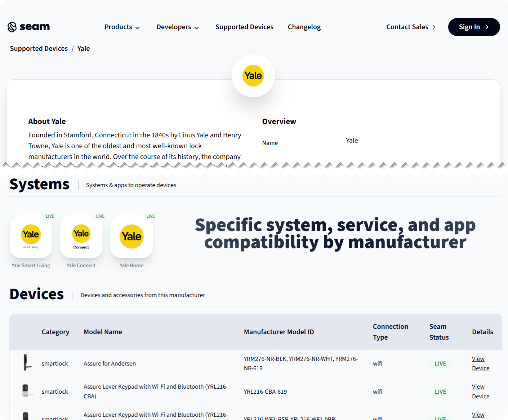Expand the Developers dropdown menu
Viewport: 508px width, 420px height.
(178, 27)
